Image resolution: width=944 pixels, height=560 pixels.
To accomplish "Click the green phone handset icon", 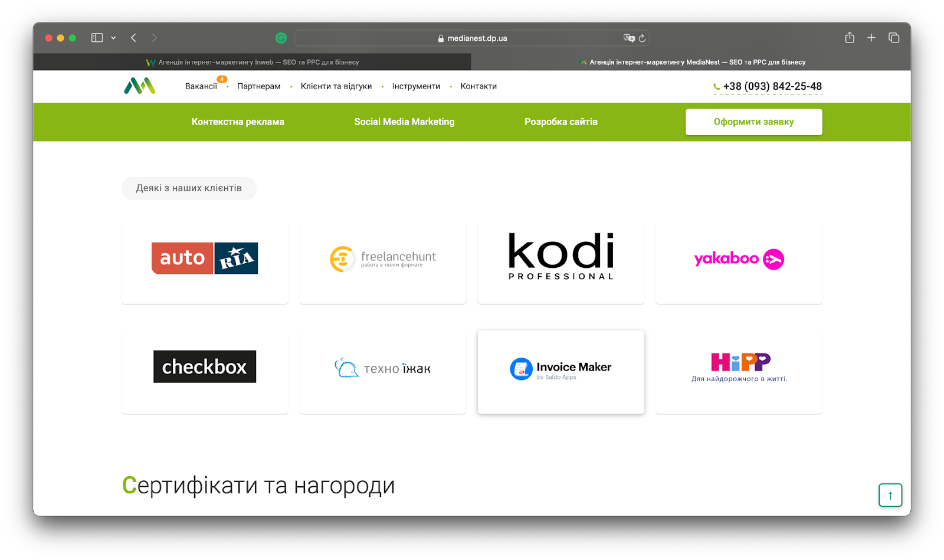I will [x=717, y=87].
